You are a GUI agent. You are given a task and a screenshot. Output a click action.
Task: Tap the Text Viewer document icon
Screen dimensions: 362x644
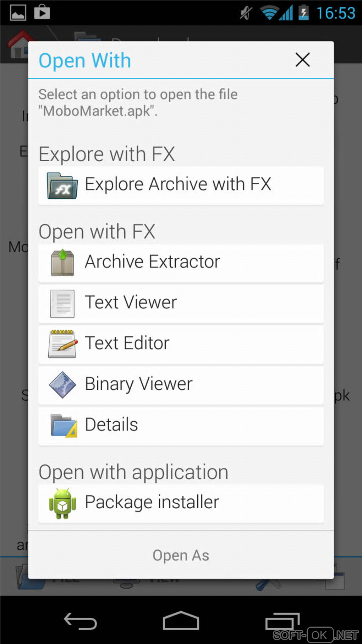coord(62,304)
